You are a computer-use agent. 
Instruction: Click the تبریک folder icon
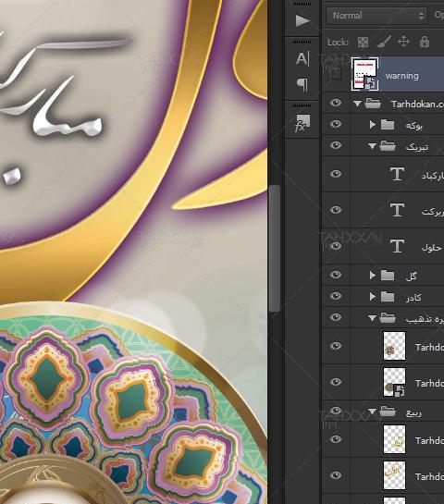coord(388,146)
